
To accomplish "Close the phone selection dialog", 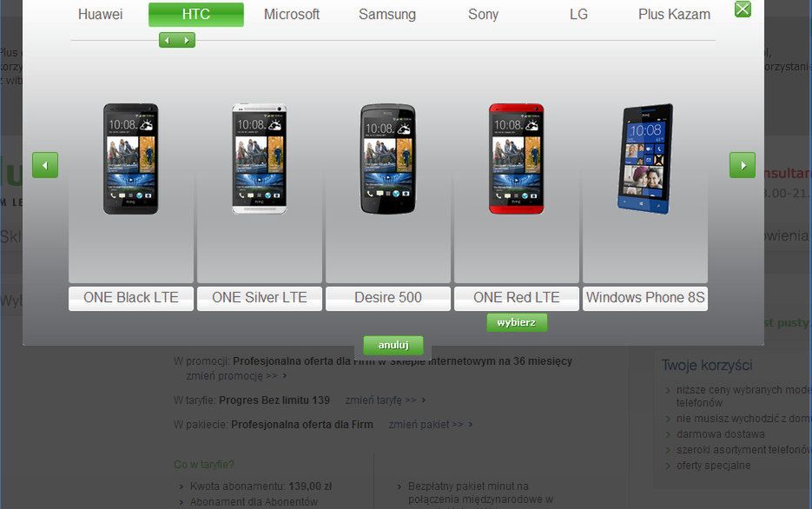I will pyautogui.click(x=743, y=9).
